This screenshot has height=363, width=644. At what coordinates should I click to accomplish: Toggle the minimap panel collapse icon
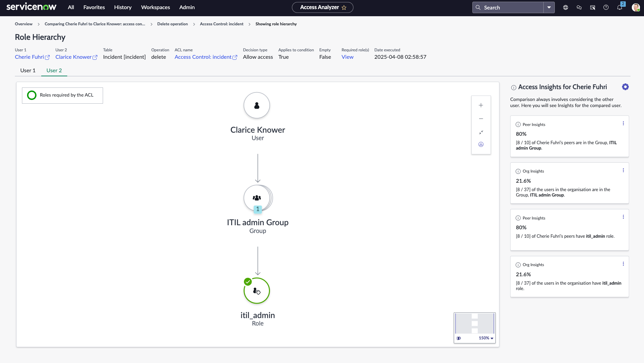[x=459, y=338]
